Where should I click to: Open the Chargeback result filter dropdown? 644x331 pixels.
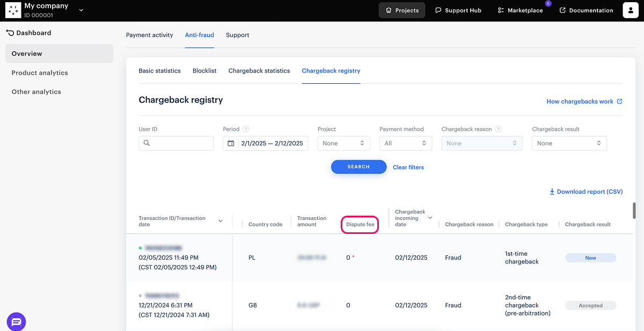tap(569, 143)
